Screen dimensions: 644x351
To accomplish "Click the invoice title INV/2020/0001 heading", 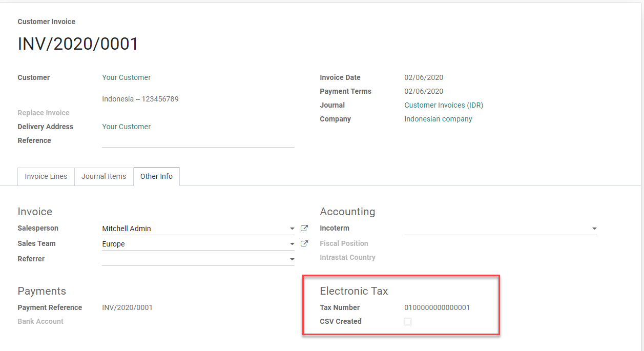I will tap(78, 44).
